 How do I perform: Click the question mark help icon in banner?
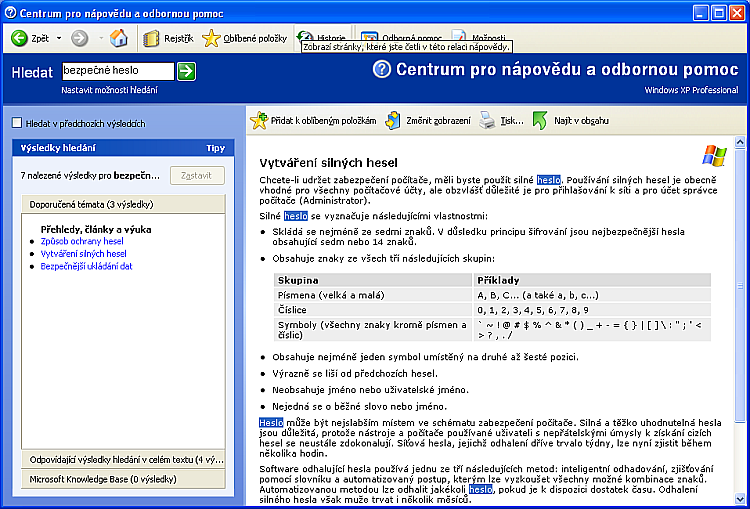coord(381,70)
